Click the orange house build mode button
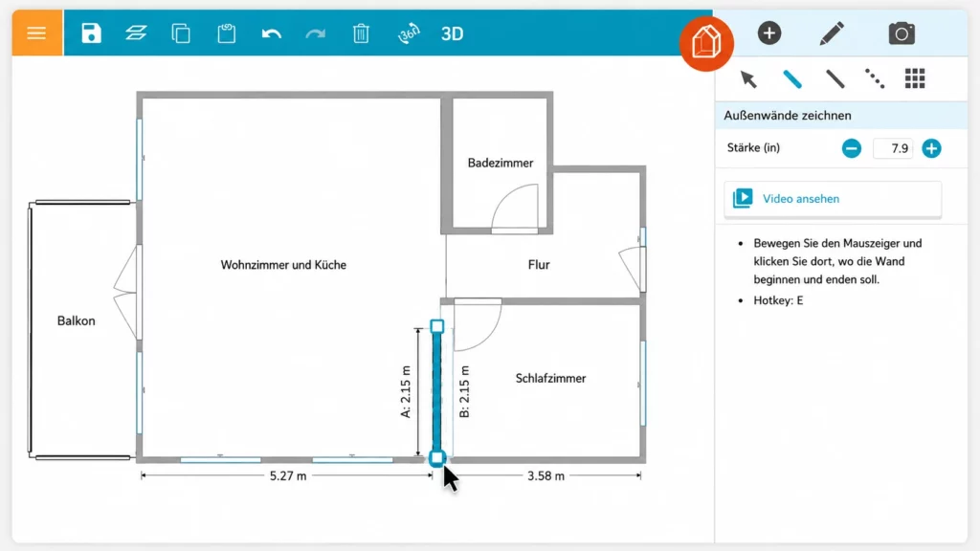The image size is (980, 551). [706, 43]
